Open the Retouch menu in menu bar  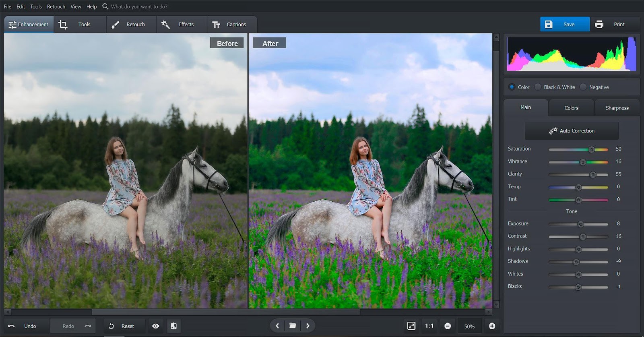[56, 6]
